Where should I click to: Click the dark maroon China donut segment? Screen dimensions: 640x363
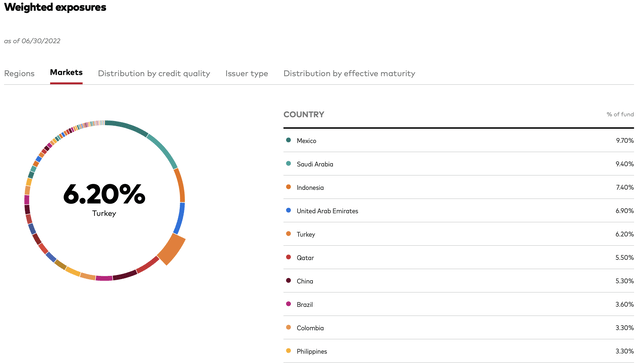[x=125, y=276]
